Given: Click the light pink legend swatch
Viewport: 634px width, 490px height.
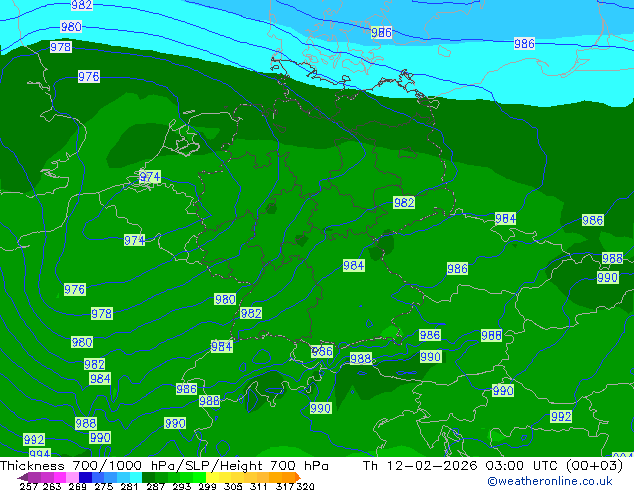Looking at the screenshot, I should [x=72, y=477].
